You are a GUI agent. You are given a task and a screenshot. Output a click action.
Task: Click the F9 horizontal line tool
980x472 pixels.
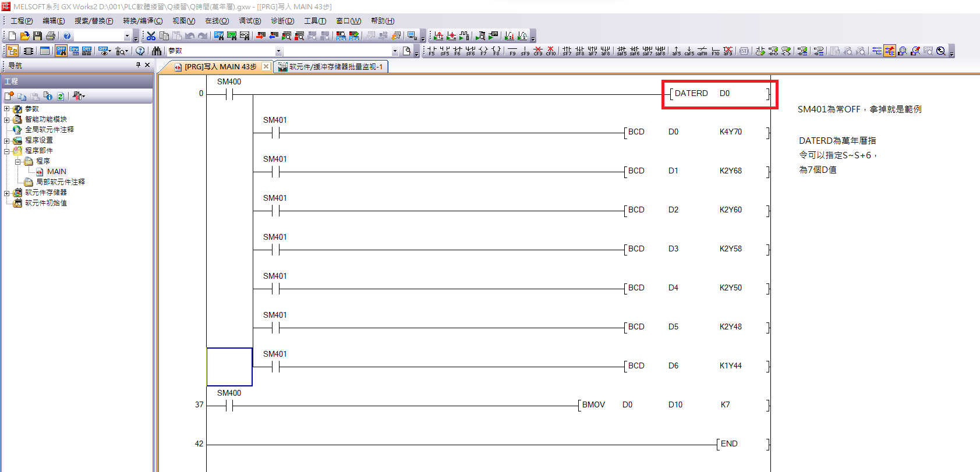point(512,51)
